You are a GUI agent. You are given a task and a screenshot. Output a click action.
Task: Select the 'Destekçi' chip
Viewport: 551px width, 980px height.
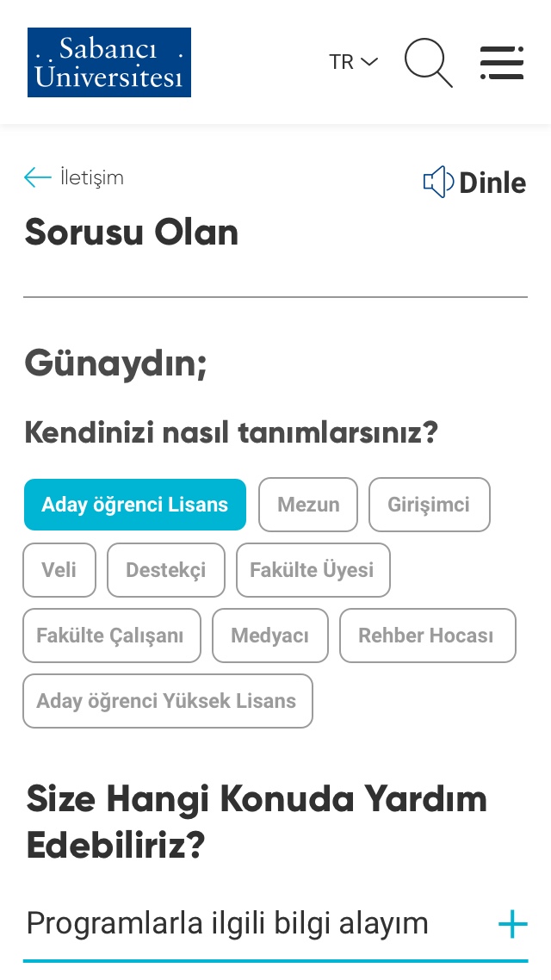(x=166, y=570)
